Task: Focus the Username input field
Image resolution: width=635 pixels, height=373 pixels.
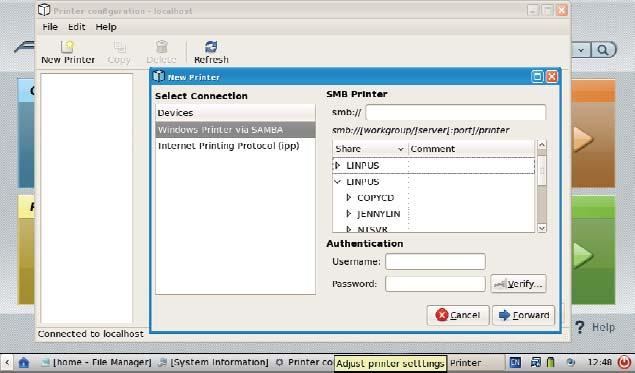Action: 435,262
